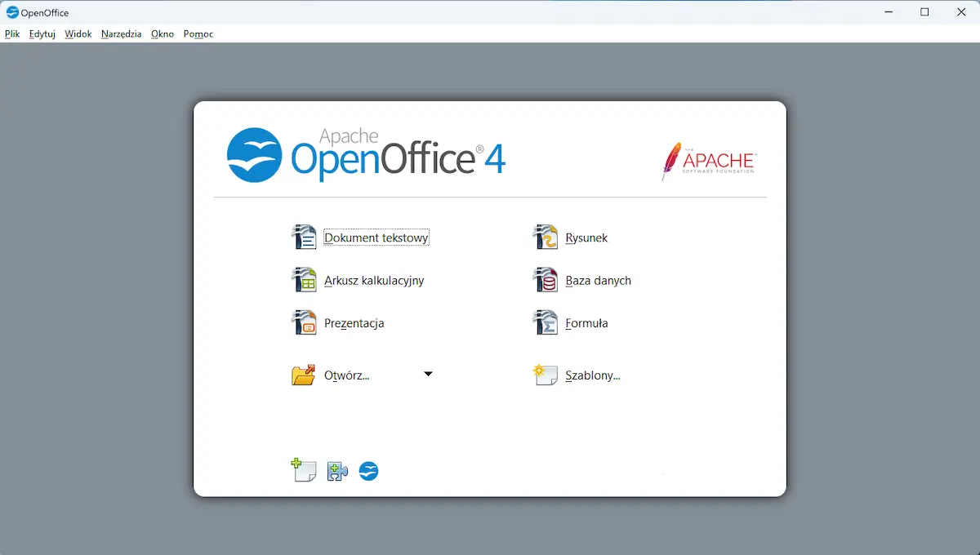Image resolution: width=980 pixels, height=555 pixels.
Task: Open extensions via the puzzle piece icon
Action: tap(336, 471)
